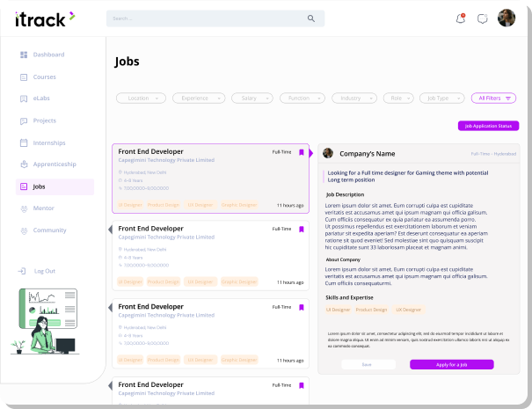This screenshot has width=532, height=409.
Task: Click UI Designer skill tag in detail panel
Action: [338, 310]
